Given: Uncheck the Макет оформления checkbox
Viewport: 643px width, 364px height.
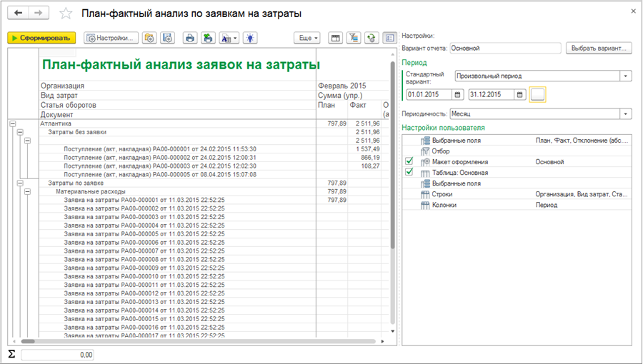Looking at the screenshot, I should point(409,162).
